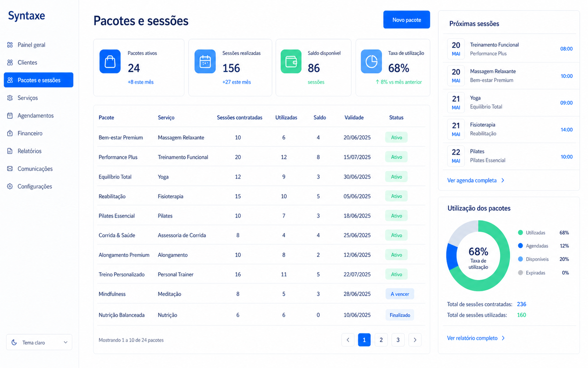Open Agendamentos calendar icon in sidebar
Screen dimensions: 588x368
pyautogui.click(x=10, y=116)
